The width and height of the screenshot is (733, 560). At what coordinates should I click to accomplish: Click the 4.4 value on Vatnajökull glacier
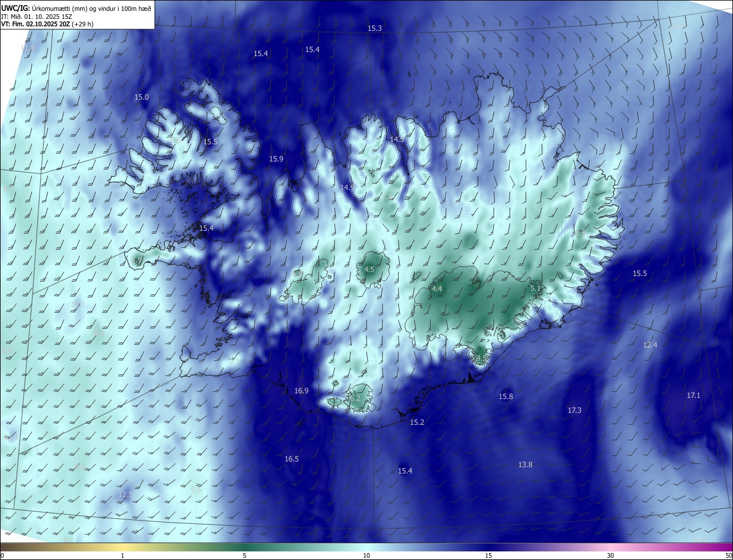coord(437,289)
